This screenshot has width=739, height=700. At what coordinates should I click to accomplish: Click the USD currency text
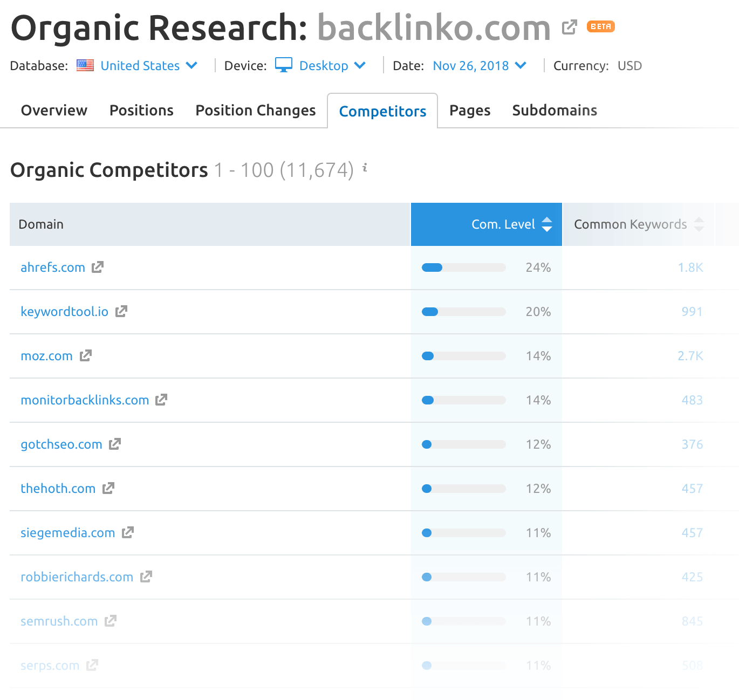[x=629, y=65]
